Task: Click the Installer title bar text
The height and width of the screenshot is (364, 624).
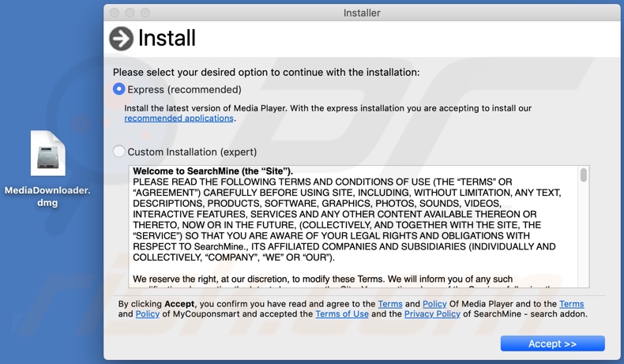Action: click(362, 13)
